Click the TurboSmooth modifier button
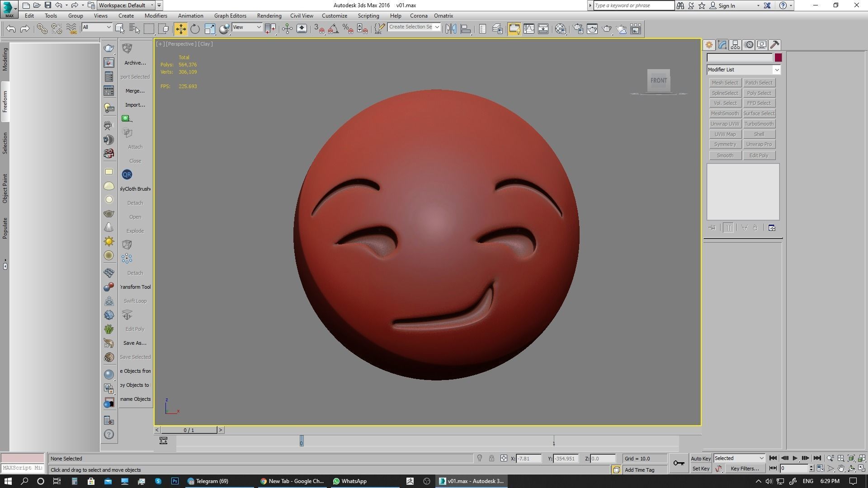Screen dimensions: 868x488 click(x=759, y=124)
